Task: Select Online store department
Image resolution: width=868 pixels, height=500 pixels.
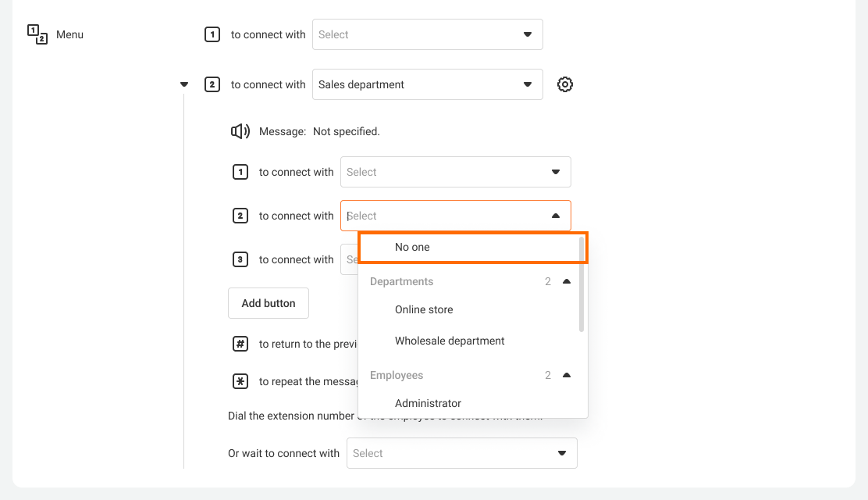Action: coord(424,309)
